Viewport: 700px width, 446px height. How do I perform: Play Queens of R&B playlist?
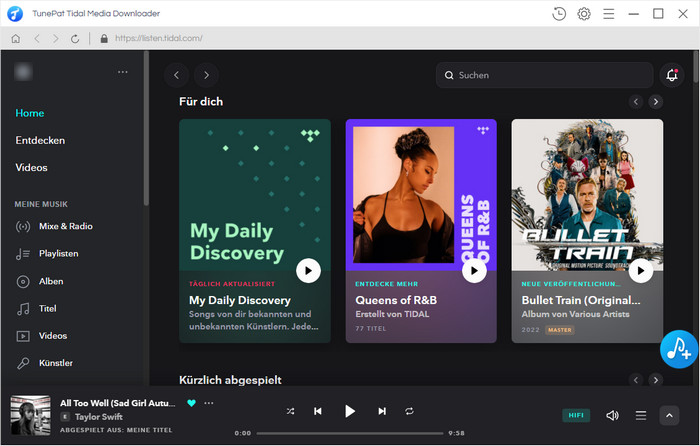[474, 271]
